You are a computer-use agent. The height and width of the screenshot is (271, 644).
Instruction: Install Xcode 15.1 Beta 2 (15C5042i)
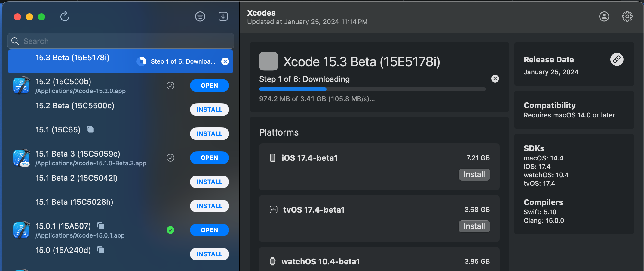point(210,182)
